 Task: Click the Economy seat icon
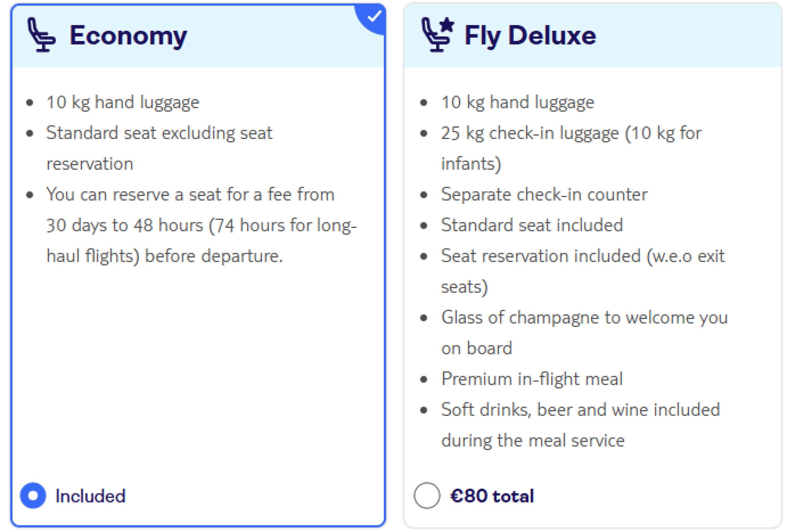[41, 34]
